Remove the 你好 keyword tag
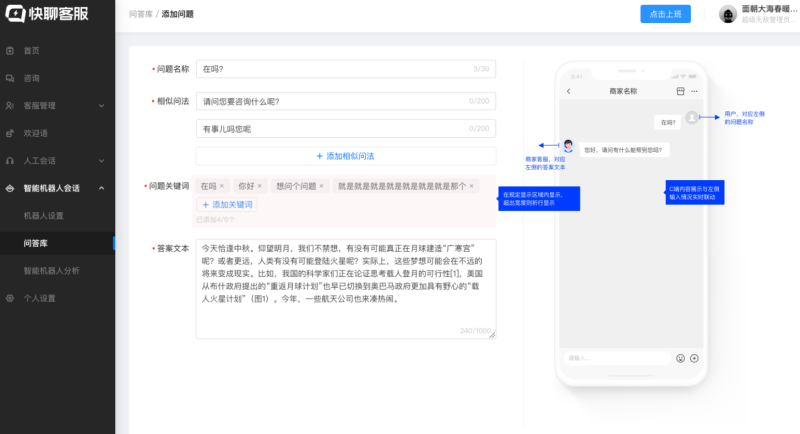Screen dimensions: 800x434 click(259, 186)
